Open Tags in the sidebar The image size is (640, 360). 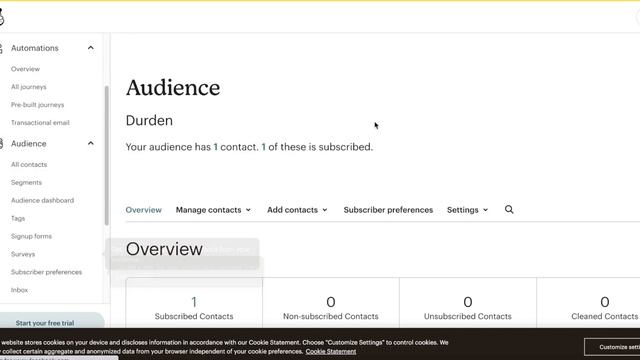18,218
